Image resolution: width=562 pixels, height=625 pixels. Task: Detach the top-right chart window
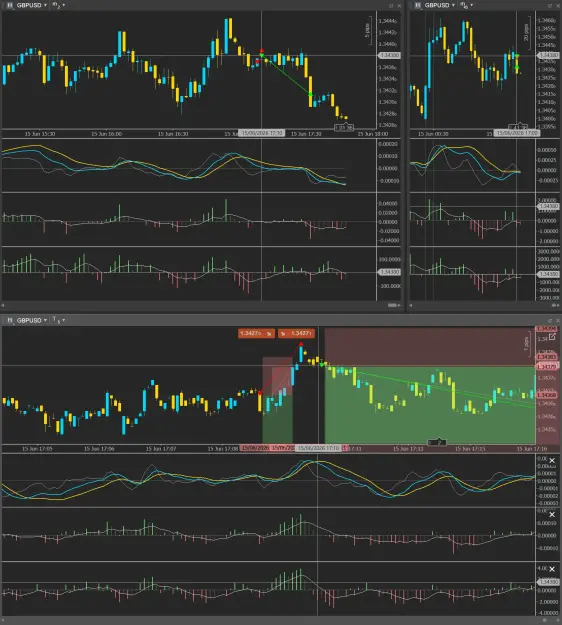point(550,6)
